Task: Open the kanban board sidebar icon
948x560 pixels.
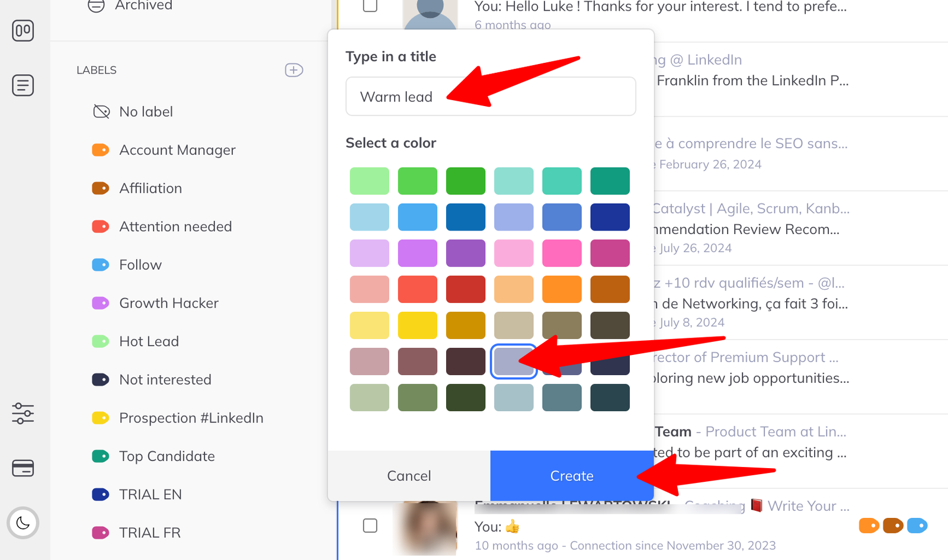Action: [23, 31]
